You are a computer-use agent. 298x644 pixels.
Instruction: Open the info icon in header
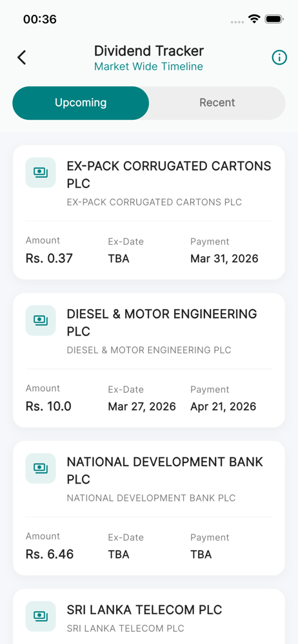[279, 58]
